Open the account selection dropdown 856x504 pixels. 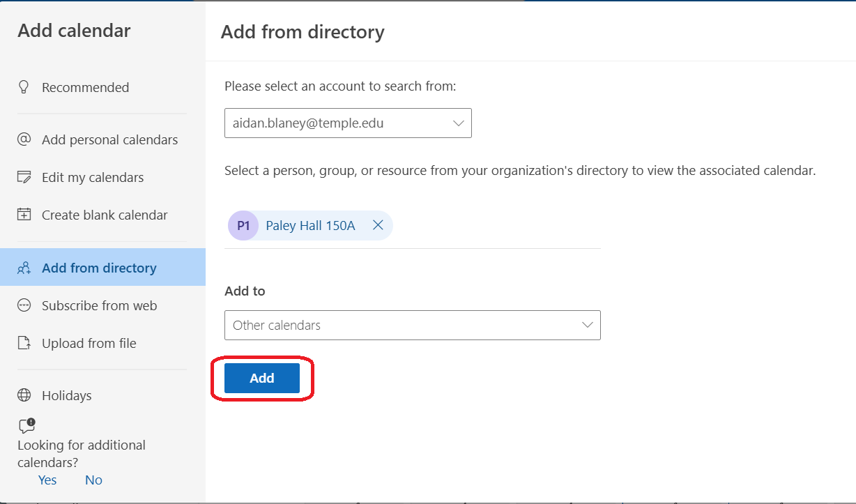[348, 123]
